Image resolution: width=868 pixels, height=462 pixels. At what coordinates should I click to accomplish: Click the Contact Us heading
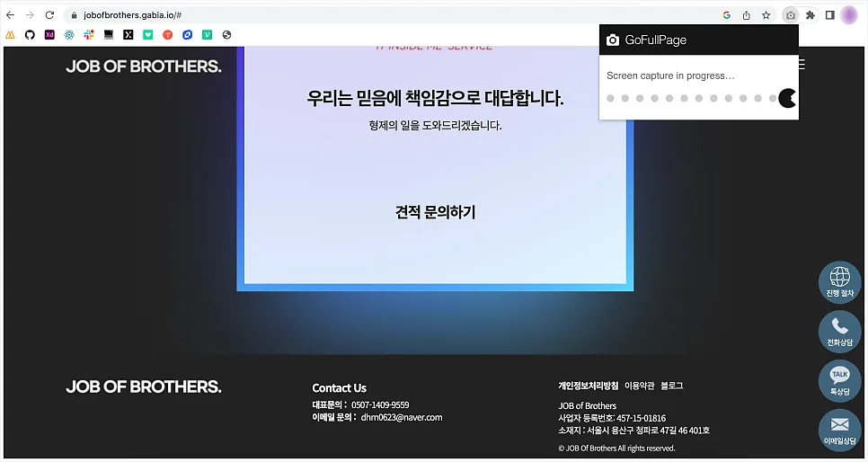[340, 387]
